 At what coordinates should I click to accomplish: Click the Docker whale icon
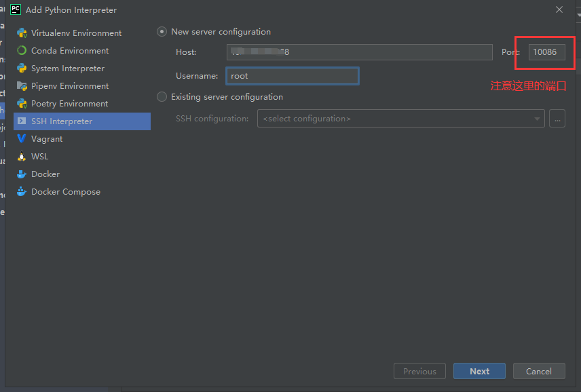(22, 174)
